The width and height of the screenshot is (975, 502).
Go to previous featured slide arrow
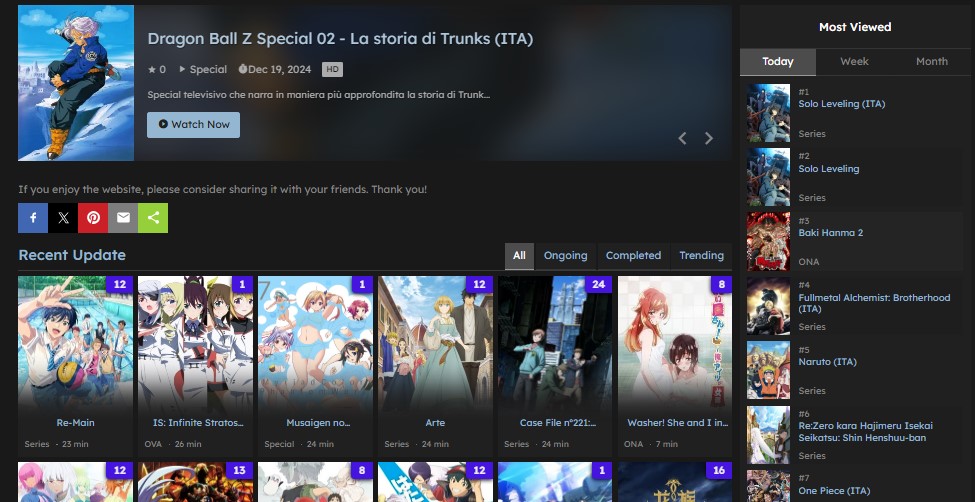point(682,138)
